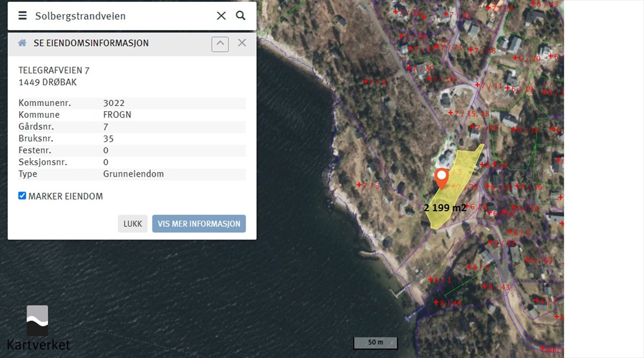Select the Kommune value FROGN
This screenshot has height=358, width=644.
tap(117, 115)
